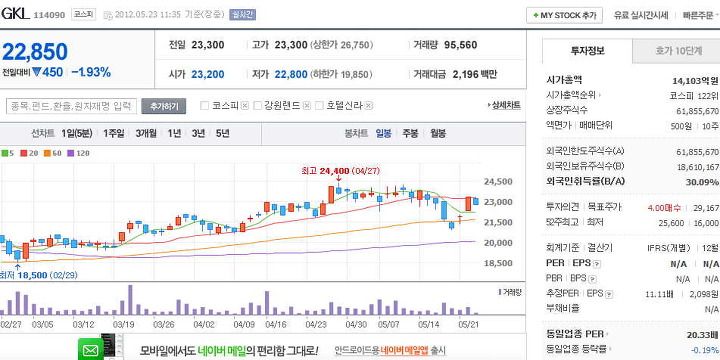This screenshot has height=360, width=720.
Task: Expand 시가총액순위 via its small arrow
Action: [x=599, y=96]
